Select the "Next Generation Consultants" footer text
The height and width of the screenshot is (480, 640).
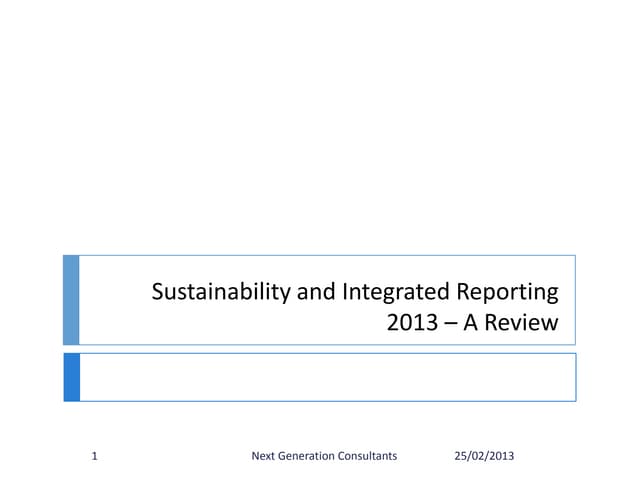pos(326,456)
